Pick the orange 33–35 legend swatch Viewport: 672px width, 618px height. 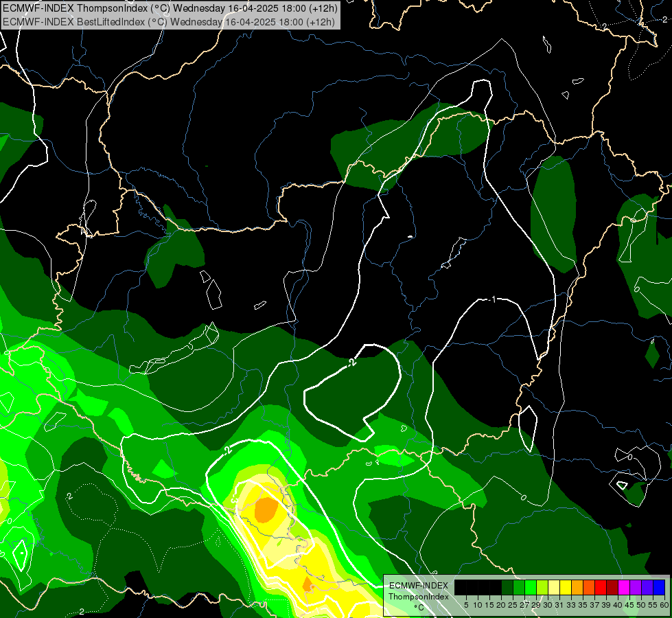577,587
